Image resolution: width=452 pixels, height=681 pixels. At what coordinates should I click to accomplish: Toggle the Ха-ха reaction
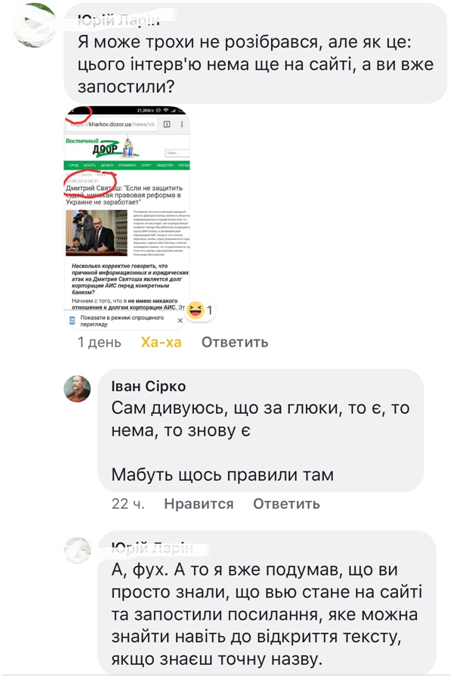(x=161, y=342)
